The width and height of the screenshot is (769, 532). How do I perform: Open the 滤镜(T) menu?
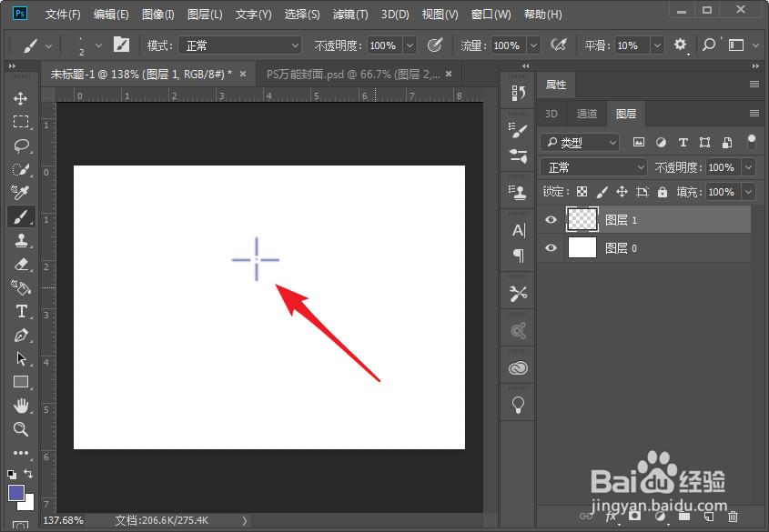coord(350,15)
